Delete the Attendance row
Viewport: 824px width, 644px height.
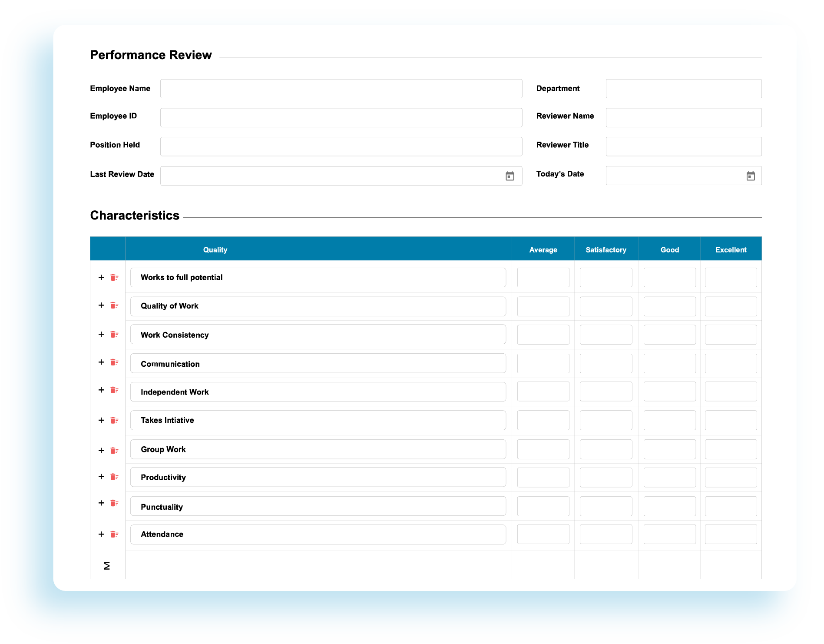114,534
